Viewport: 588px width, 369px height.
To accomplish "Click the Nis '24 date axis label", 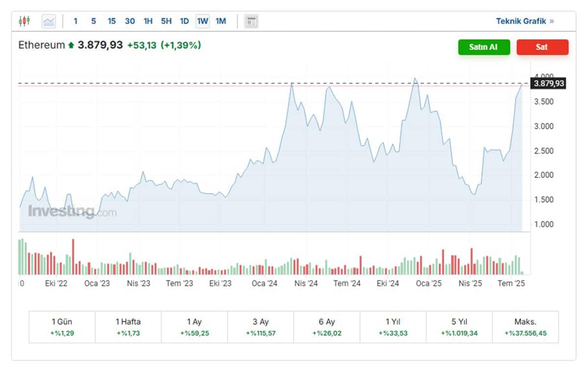I will pos(306,283).
